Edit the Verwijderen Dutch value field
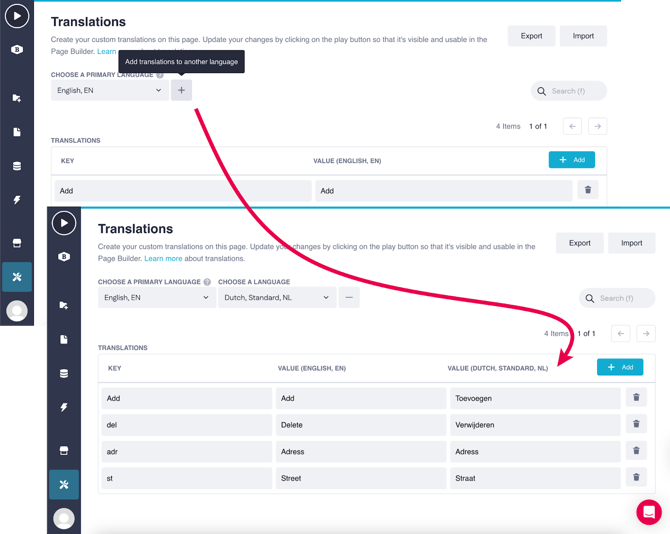The width and height of the screenshot is (670, 534). coord(535,425)
